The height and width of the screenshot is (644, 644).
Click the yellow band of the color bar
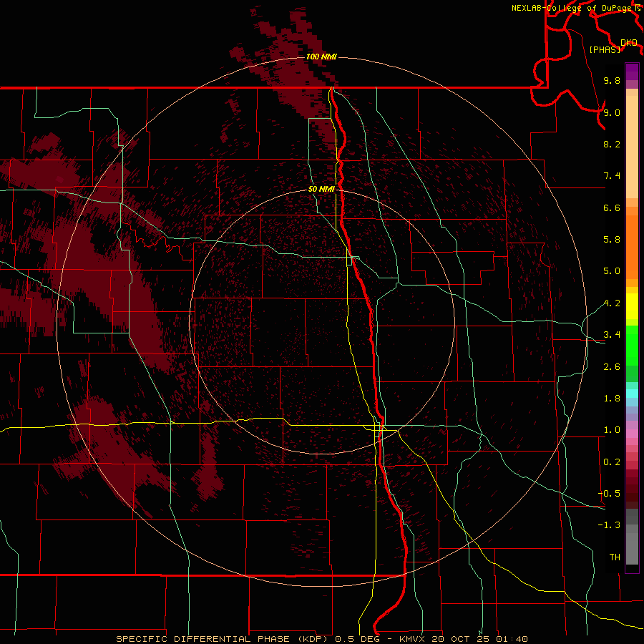632,306
